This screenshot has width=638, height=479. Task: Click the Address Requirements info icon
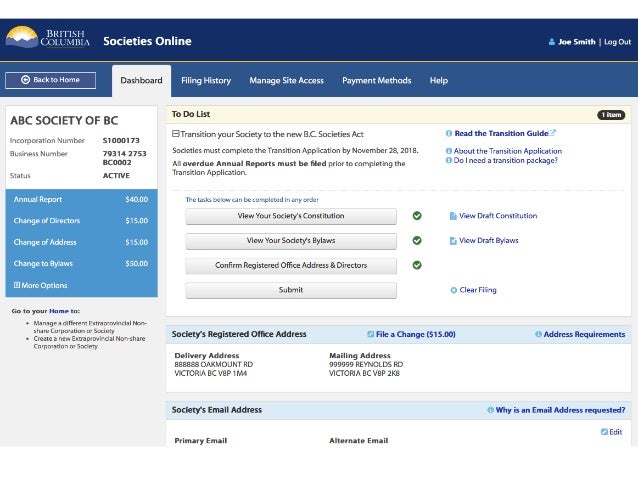(x=538, y=334)
